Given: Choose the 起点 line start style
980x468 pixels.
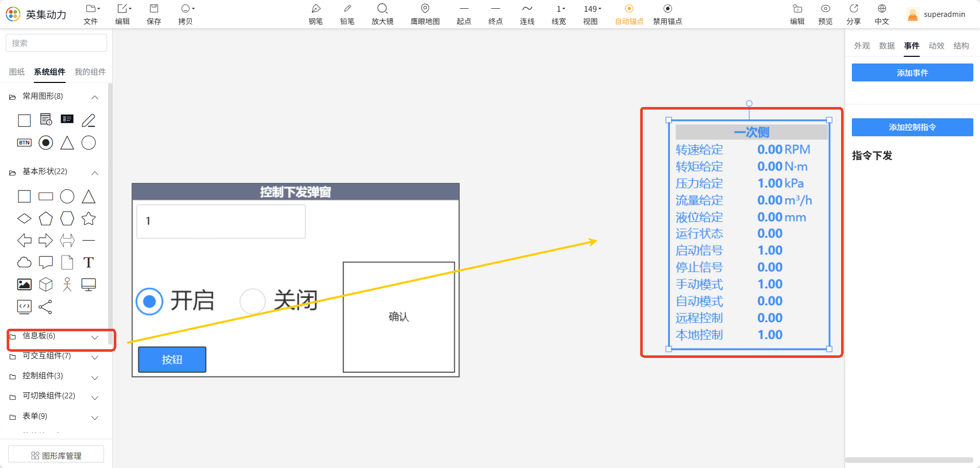Looking at the screenshot, I should pos(464,14).
